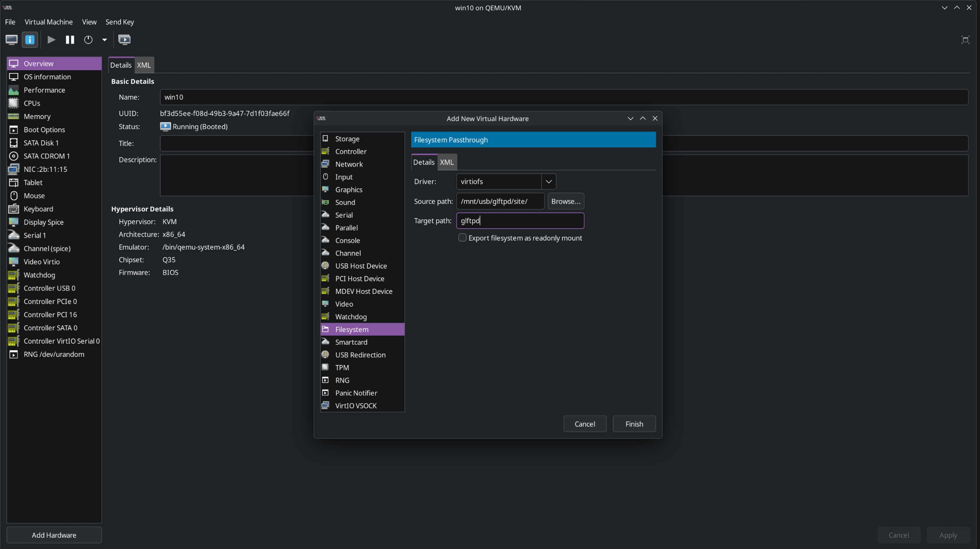Click the Run virtual machine play icon
The width and height of the screenshot is (980, 549).
coord(51,40)
